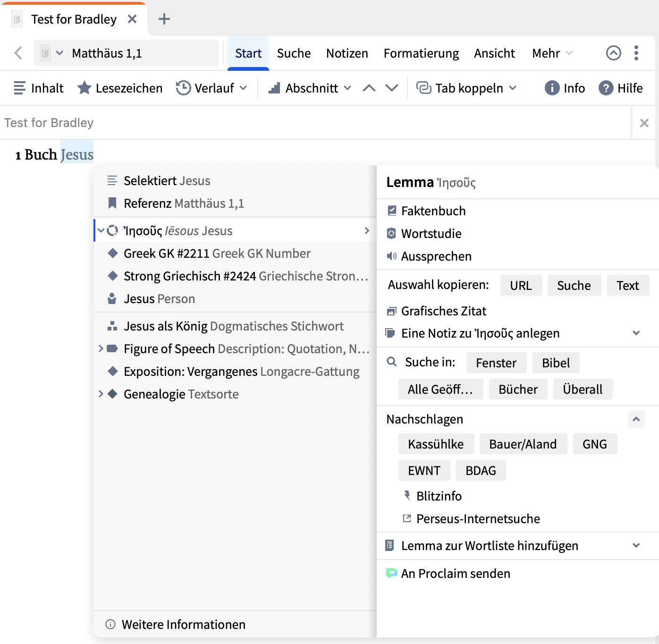Look up in BDAG

481,471
